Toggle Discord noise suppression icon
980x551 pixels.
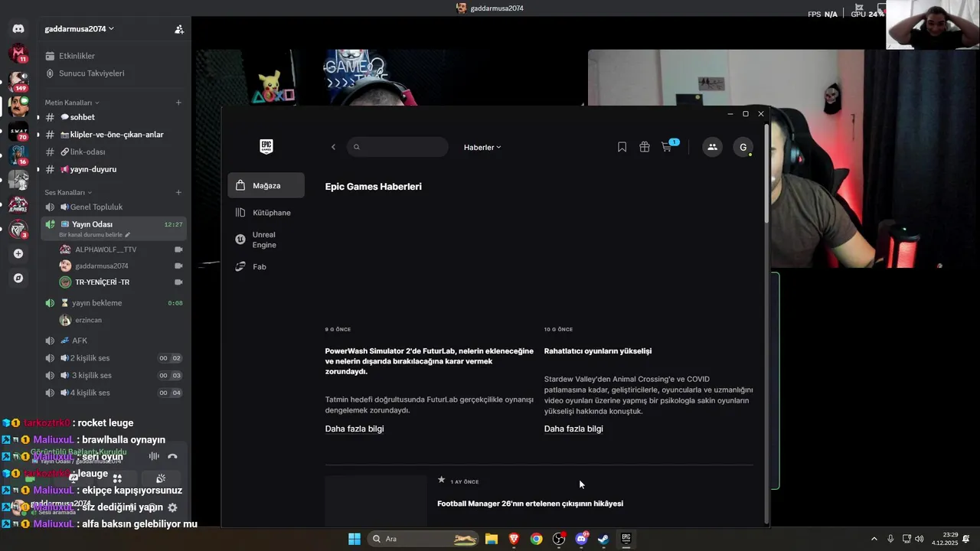point(154,456)
